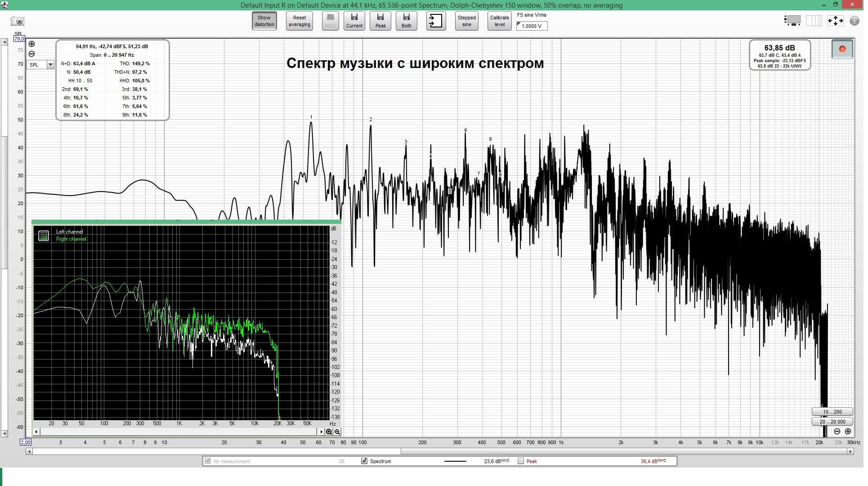
Task: Click horizontal zoom in magnifier in inset
Action: click(x=329, y=432)
